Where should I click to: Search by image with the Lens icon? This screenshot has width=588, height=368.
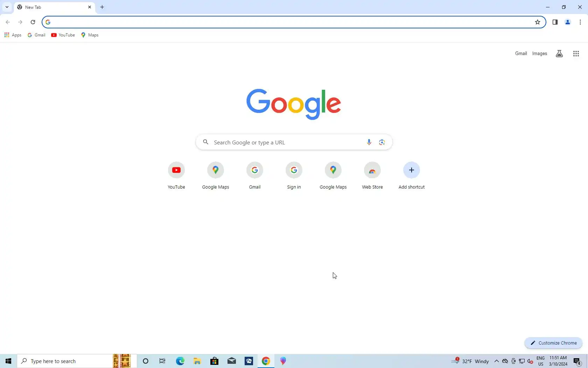pyautogui.click(x=382, y=142)
